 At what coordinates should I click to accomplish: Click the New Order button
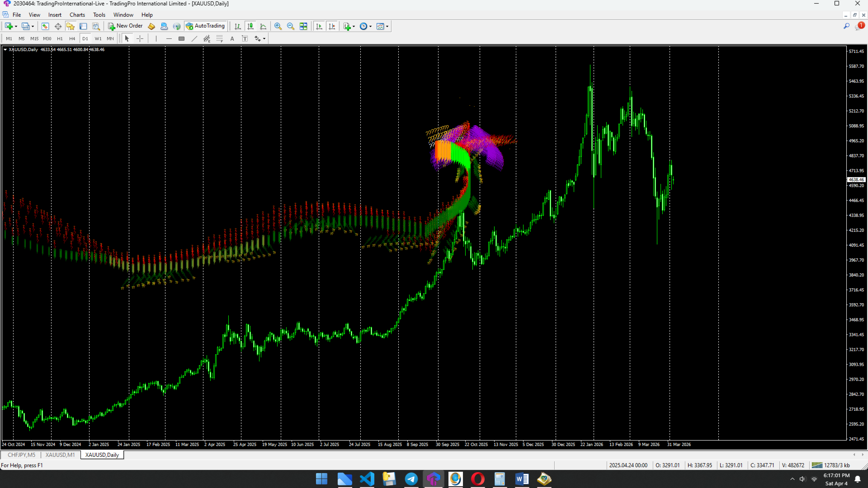[x=125, y=26]
